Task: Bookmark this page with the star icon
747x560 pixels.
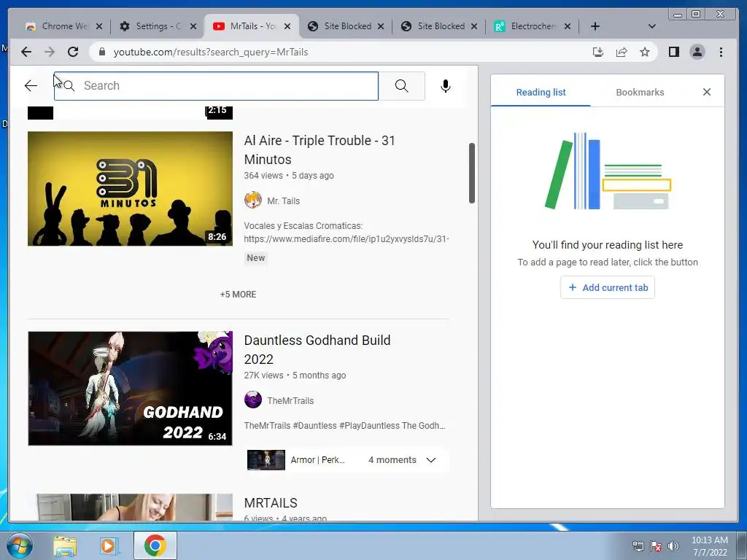Action: pyautogui.click(x=645, y=52)
